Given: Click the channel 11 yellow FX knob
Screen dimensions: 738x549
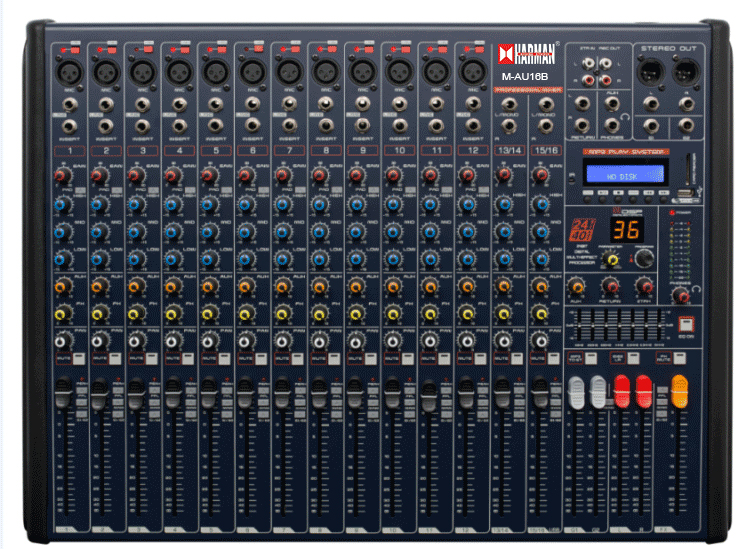Looking at the screenshot, I should (430, 313).
